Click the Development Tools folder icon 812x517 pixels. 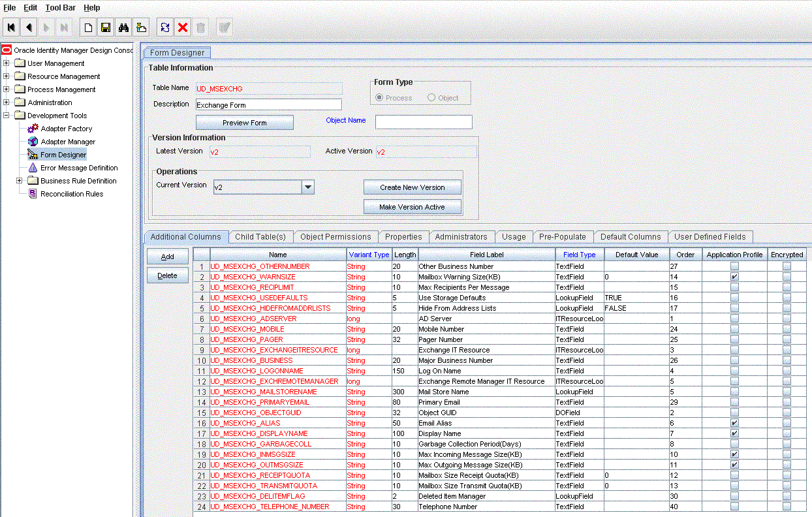[20, 116]
